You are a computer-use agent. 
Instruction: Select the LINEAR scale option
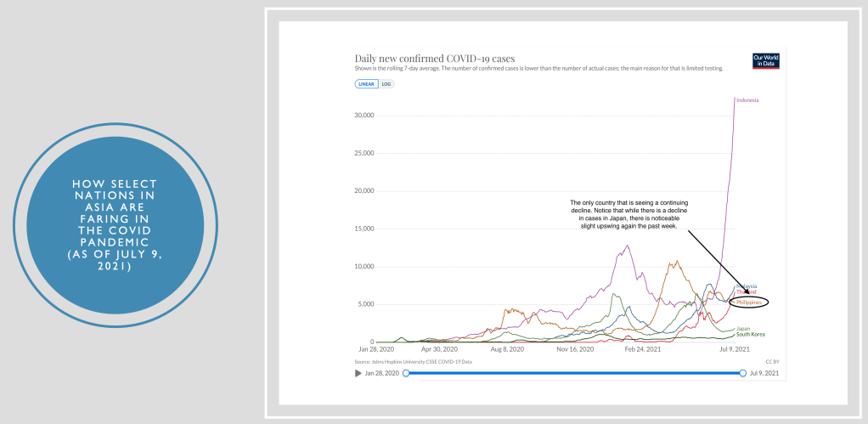pos(366,84)
